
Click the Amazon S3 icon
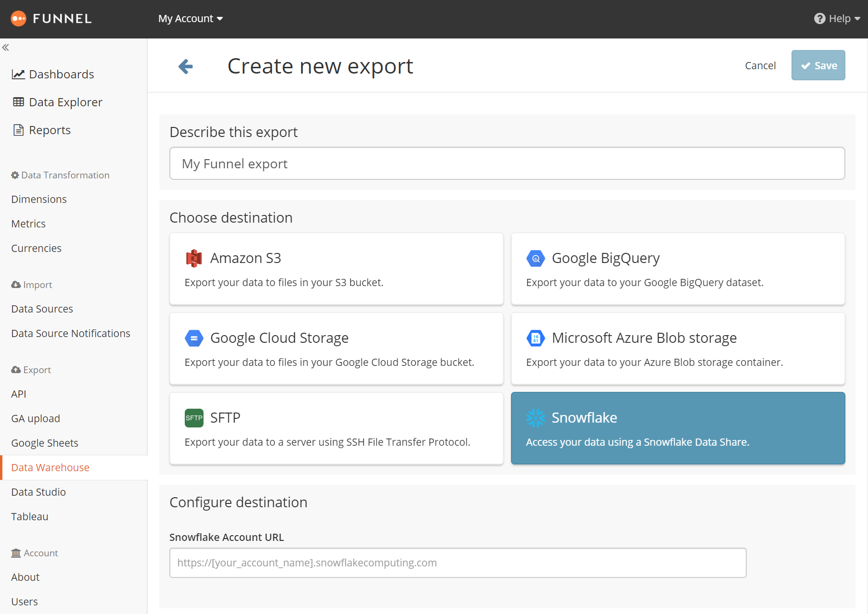click(x=194, y=258)
